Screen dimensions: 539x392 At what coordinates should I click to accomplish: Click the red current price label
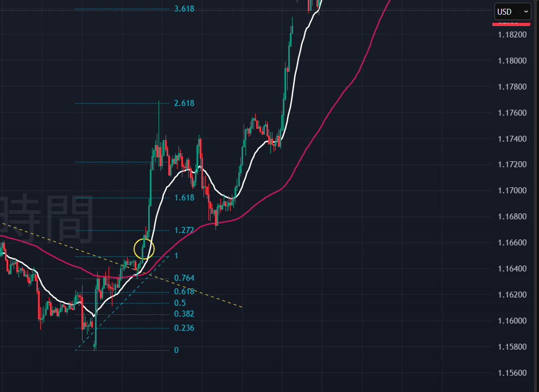[x=511, y=23]
